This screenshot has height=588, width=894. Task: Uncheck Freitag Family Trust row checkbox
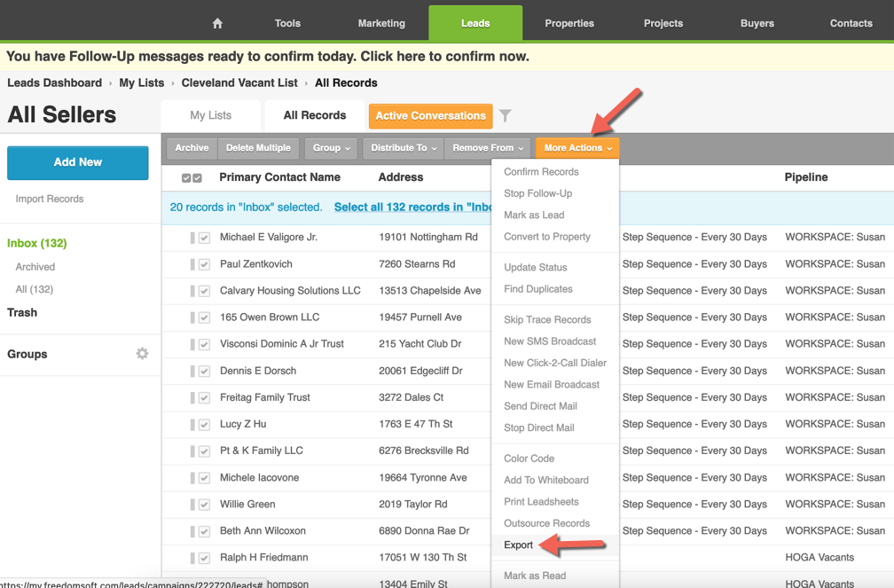point(204,398)
